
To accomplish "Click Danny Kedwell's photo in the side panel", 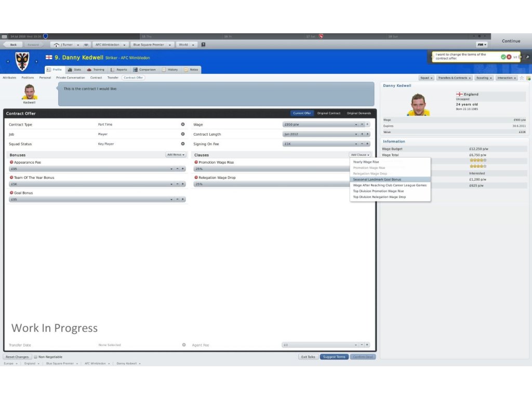I will [418, 104].
